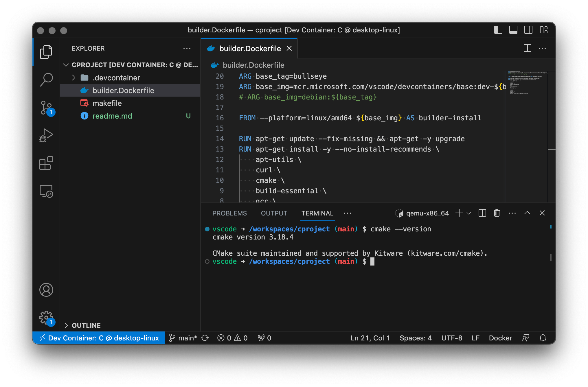Expand the .devcontainer folder
588x387 pixels.
click(116, 78)
